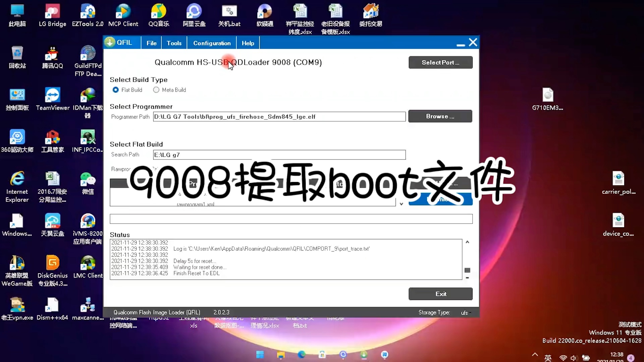The width and height of the screenshot is (644, 362).
Task: Click the taskbar clock 12:38
Action: [616, 355]
